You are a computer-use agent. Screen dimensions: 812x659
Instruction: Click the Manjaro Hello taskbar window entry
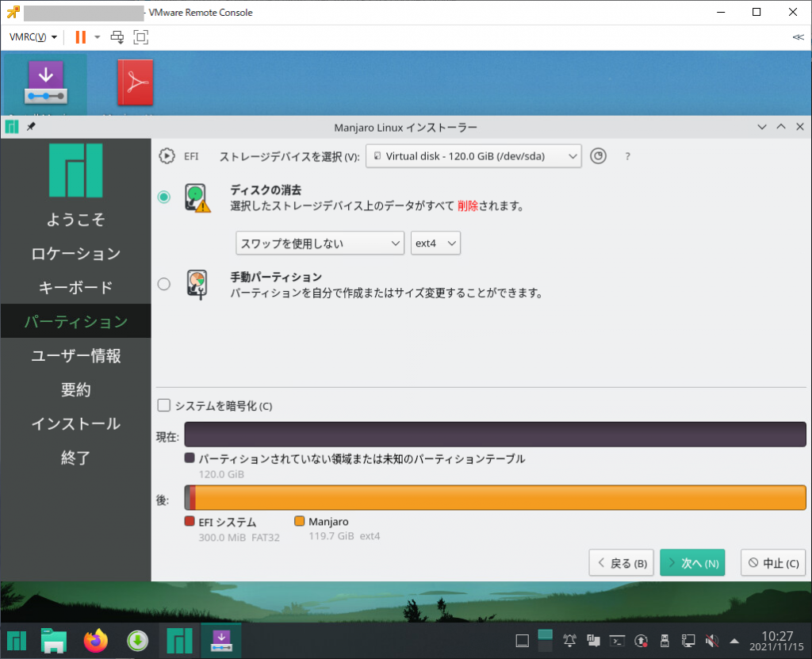[180, 641]
